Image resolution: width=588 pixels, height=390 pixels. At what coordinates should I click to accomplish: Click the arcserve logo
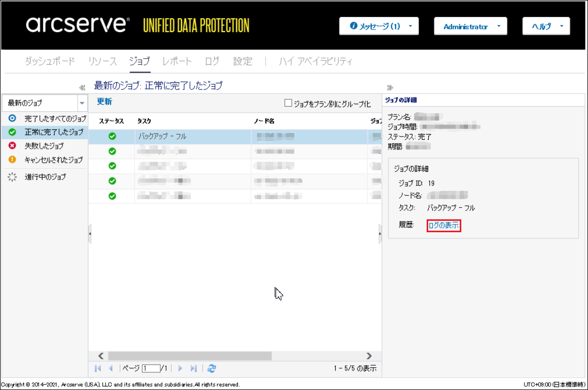coord(78,24)
